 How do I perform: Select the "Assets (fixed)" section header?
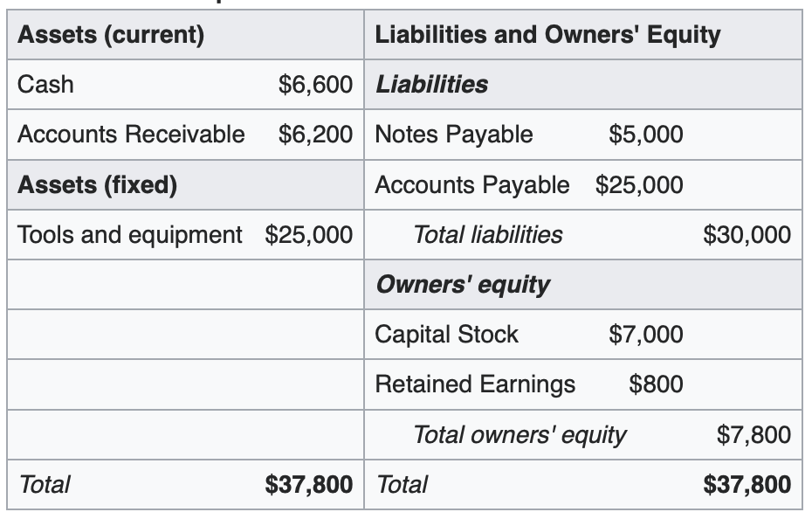point(97,184)
